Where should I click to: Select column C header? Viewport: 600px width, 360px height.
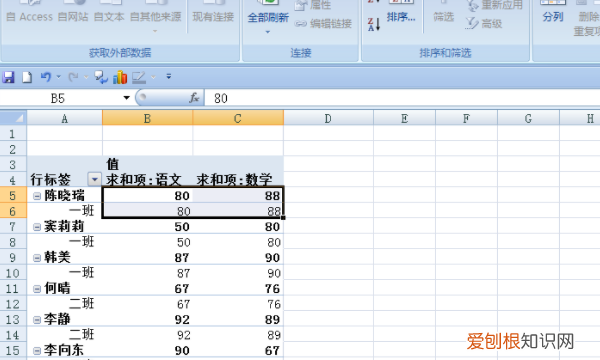pyautogui.click(x=238, y=118)
